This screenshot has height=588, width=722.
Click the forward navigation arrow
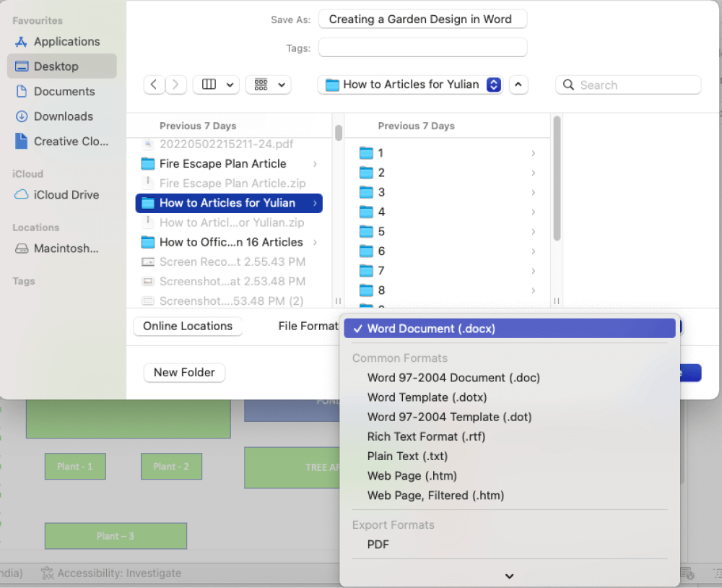click(176, 85)
